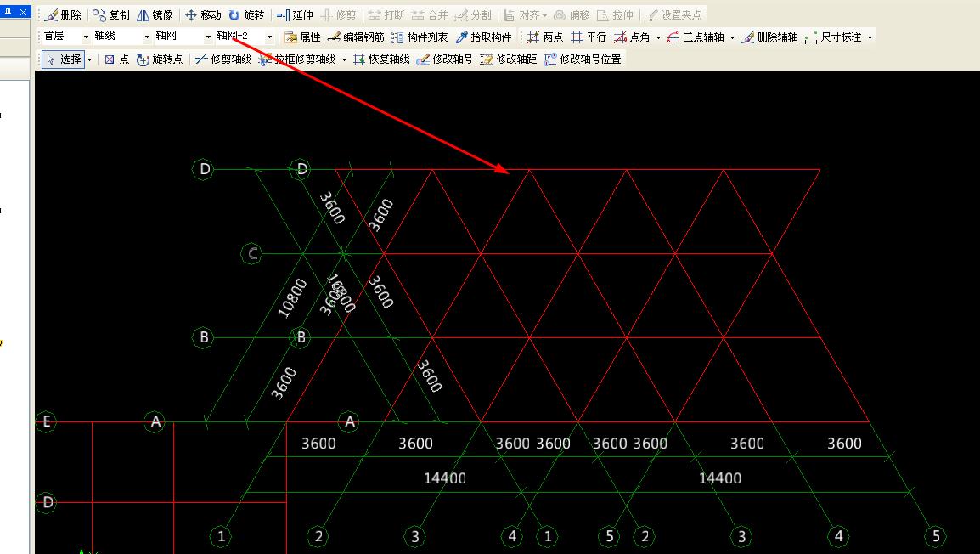Select the 分割 (Split) tool
This screenshot has width=980, height=554.
point(472,14)
